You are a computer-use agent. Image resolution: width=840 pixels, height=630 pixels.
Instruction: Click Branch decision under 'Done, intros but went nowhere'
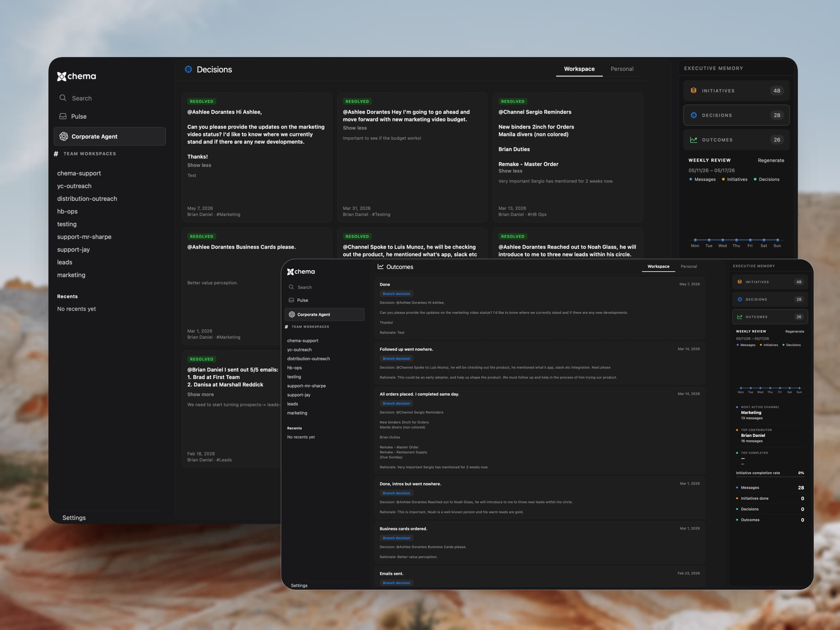[397, 493]
